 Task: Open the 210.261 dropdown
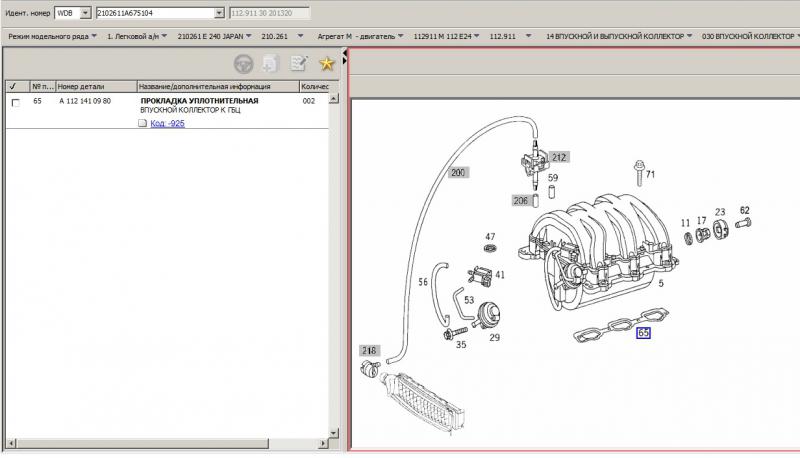point(282,36)
